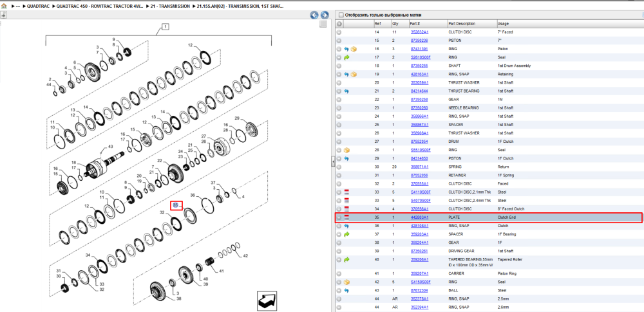Click the supersession arrow icon in row 16
Screen dimensions: 644x312
[346, 49]
